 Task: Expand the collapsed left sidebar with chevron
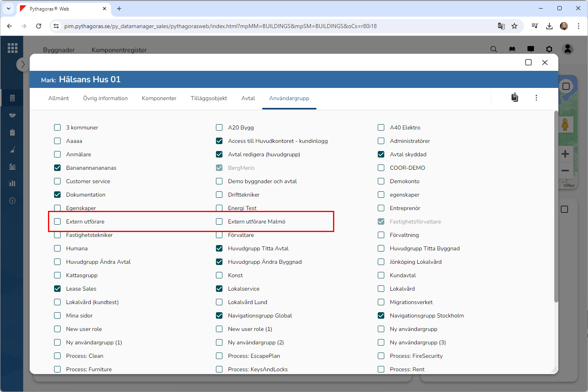(23, 64)
